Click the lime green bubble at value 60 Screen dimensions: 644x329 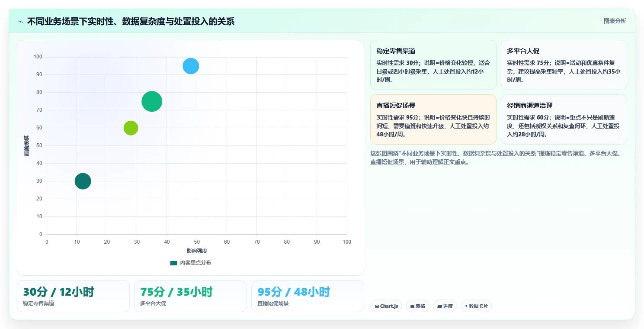pyautogui.click(x=131, y=128)
